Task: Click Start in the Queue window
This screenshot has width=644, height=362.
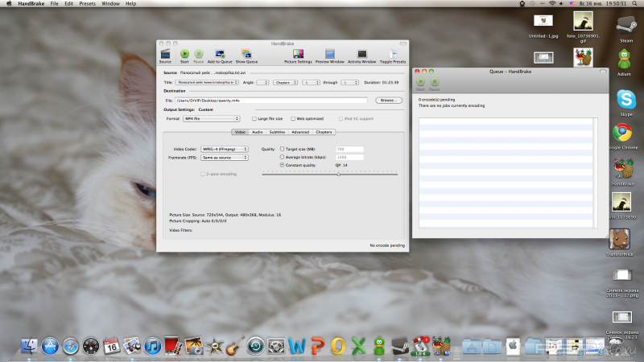Action: [x=419, y=82]
